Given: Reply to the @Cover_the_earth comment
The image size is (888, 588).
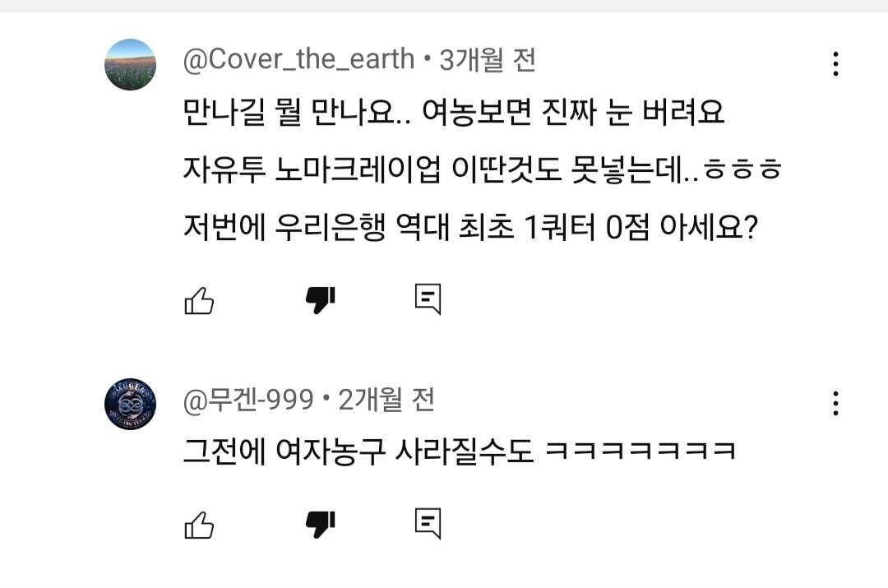Looking at the screenshot, I should [428, 299].
